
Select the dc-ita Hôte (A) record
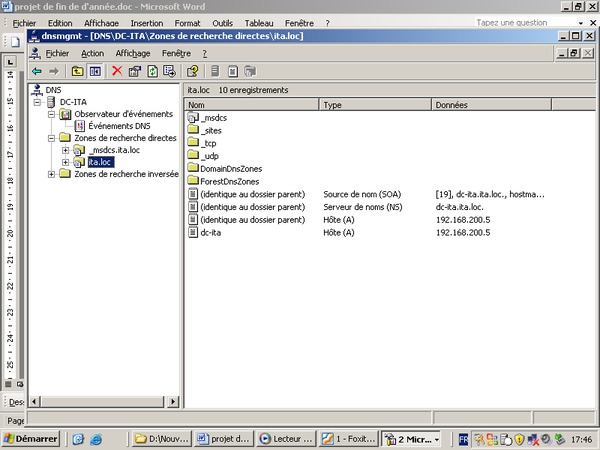pyautogui.click(x=210, y=233)
